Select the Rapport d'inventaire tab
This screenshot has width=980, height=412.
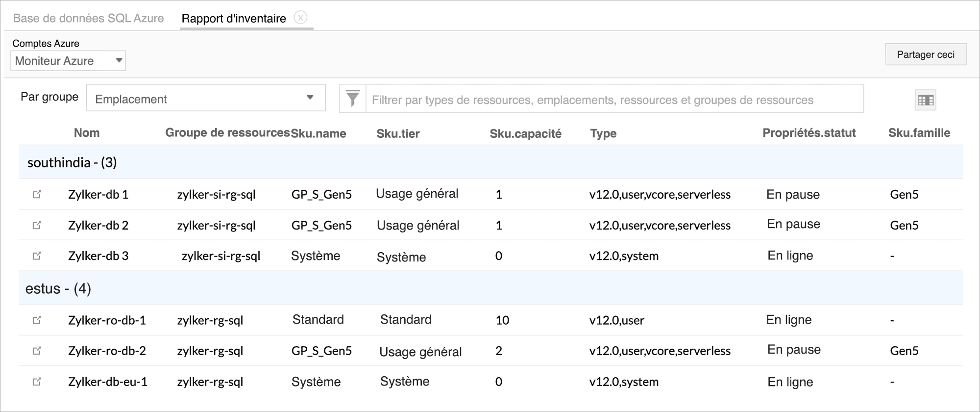234,19
